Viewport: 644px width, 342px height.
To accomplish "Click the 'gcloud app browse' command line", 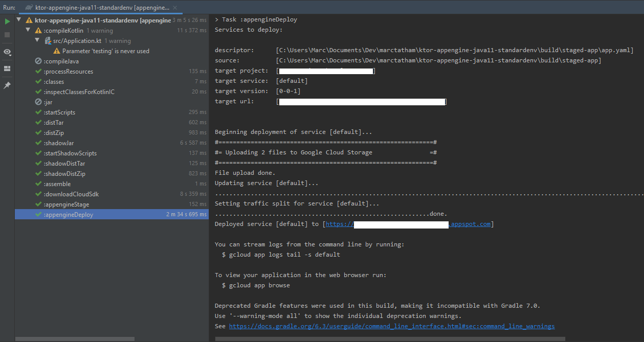I will 256,285.
